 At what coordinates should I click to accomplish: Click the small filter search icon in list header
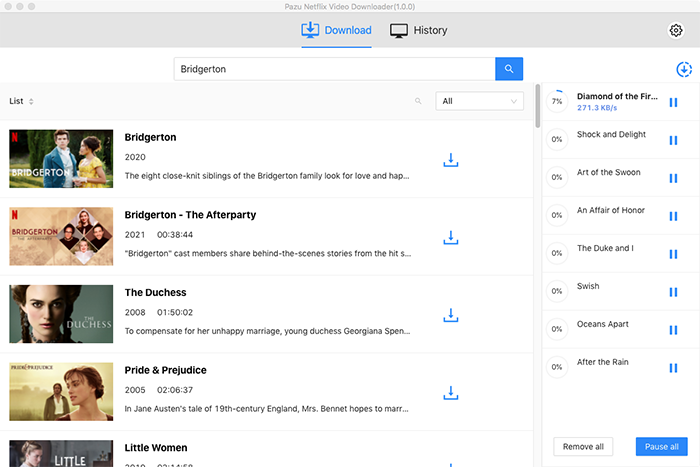[x=418, y=101]
